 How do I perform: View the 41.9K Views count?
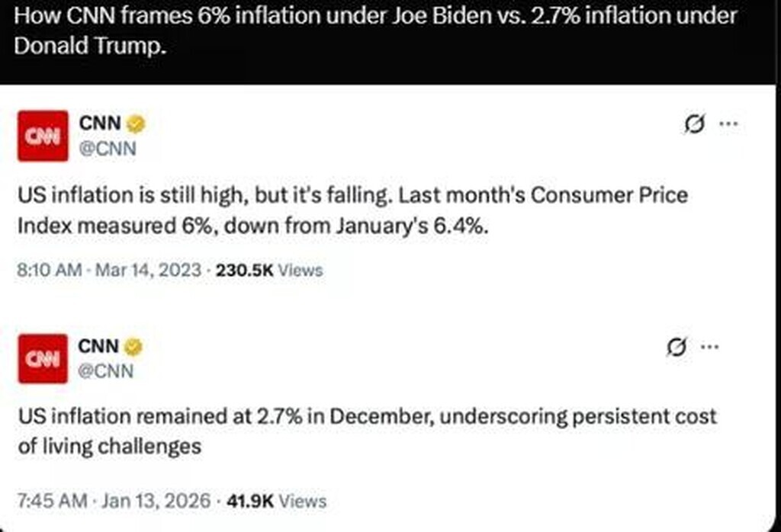click(x=276, y=501)
